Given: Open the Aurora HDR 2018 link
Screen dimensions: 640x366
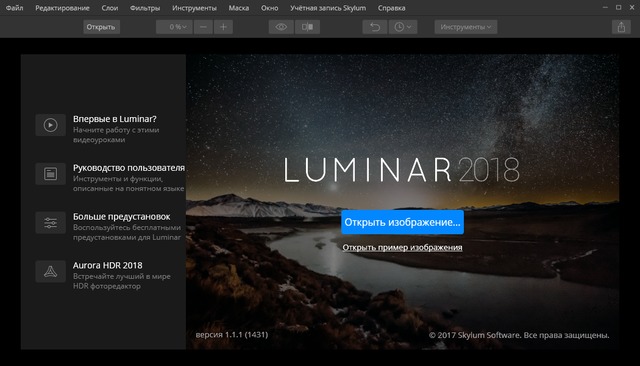Looking at the screenshot, I should click(108, 265).
